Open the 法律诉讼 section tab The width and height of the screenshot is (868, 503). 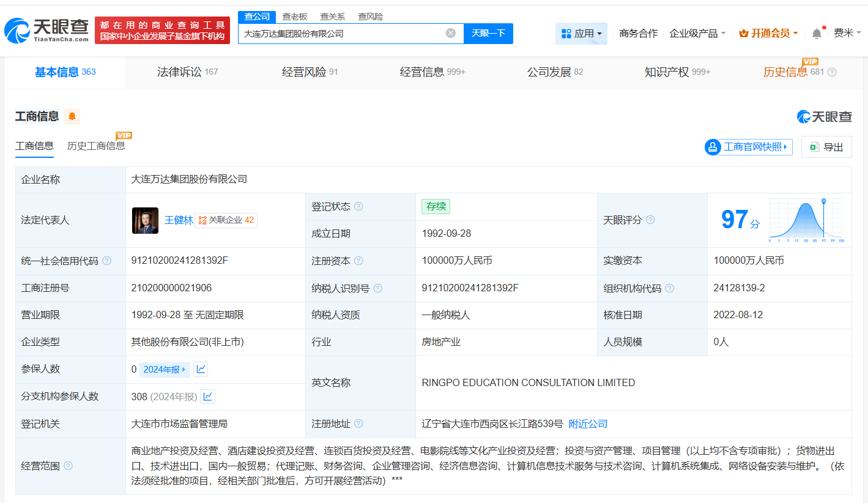[x=179, y=71]
